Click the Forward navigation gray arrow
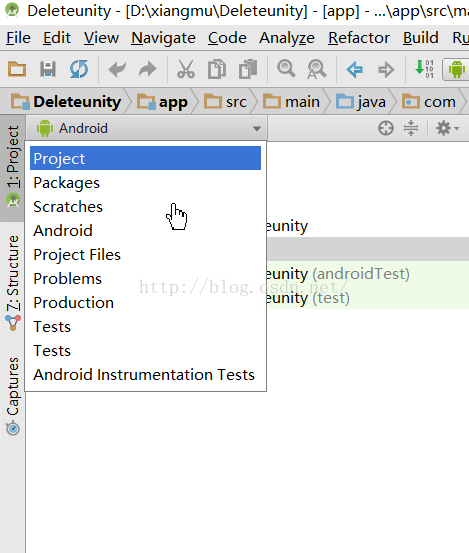 pyautogui.click(x=386, y=69)
